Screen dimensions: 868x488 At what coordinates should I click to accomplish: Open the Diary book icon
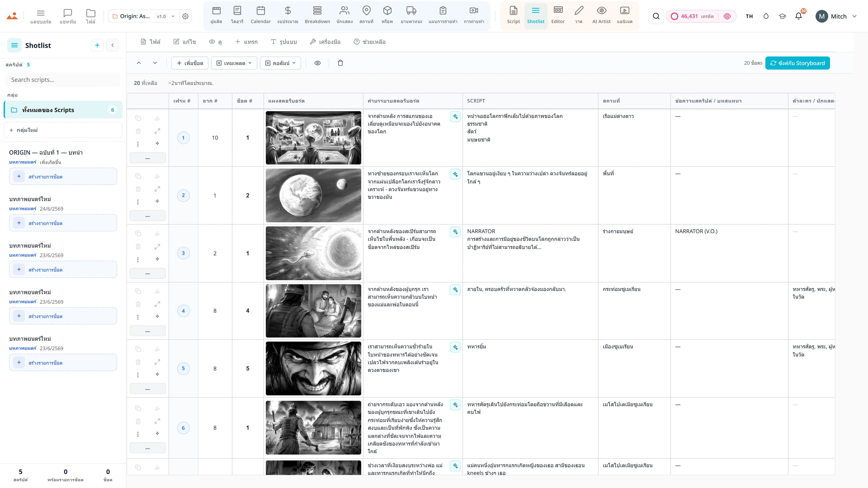point(237,16)
